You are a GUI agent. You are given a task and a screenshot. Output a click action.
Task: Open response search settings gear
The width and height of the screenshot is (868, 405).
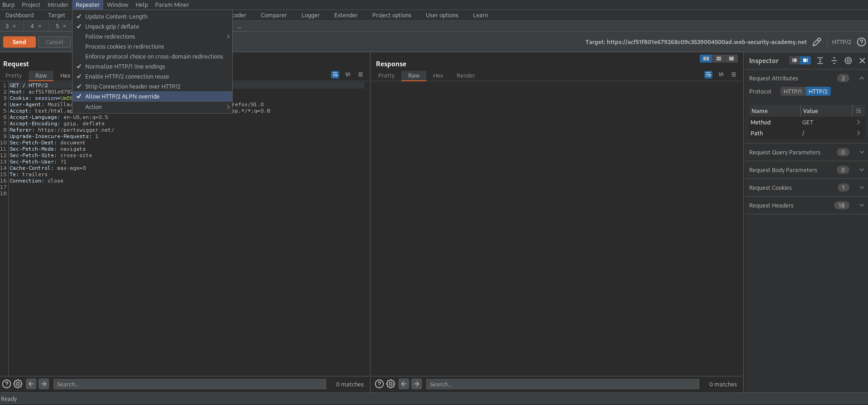[x=390, y=384]
